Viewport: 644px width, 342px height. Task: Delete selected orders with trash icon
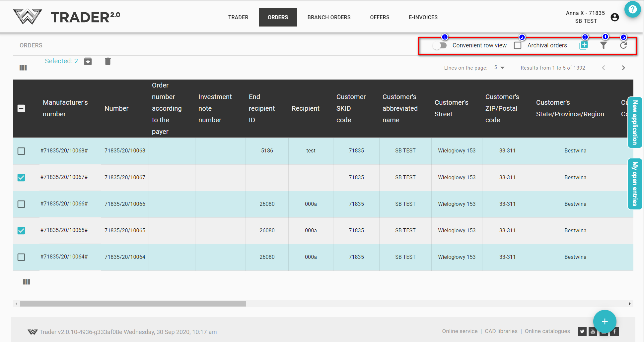[x=108, y=61]
